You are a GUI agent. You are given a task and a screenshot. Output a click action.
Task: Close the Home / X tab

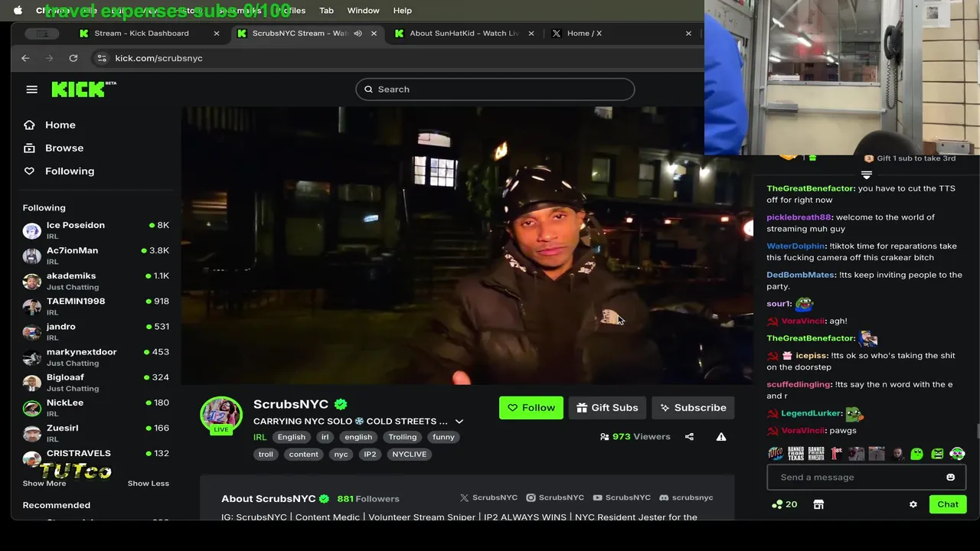688,34
